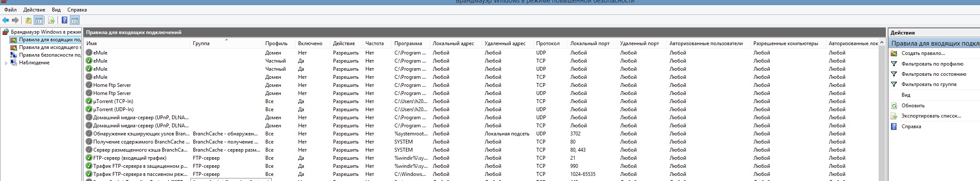Click the firewall root node icon in the tree

click(6, 32)
